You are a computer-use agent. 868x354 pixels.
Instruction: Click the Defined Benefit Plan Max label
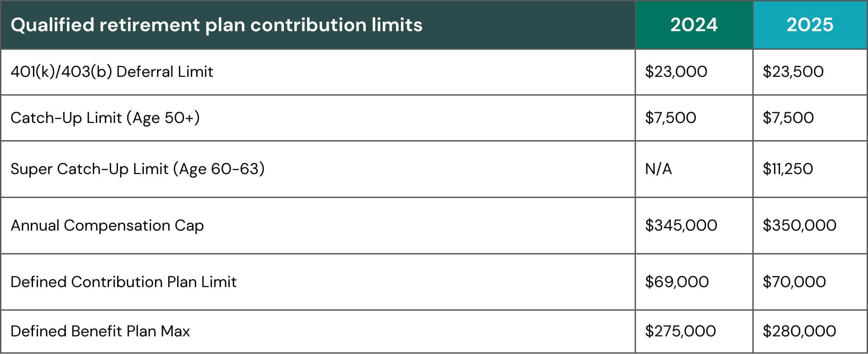[x=100, y=331]
